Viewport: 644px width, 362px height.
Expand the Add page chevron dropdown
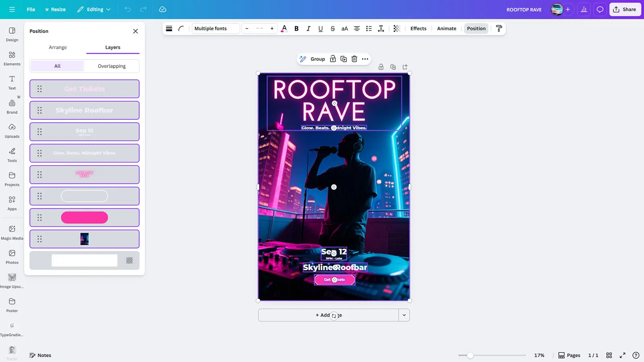point(404,315)
